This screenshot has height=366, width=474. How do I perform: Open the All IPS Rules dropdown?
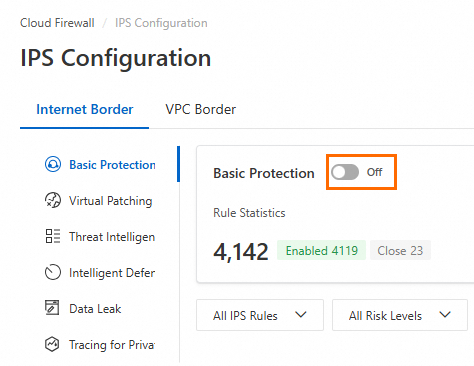click(x=260, y=315)
